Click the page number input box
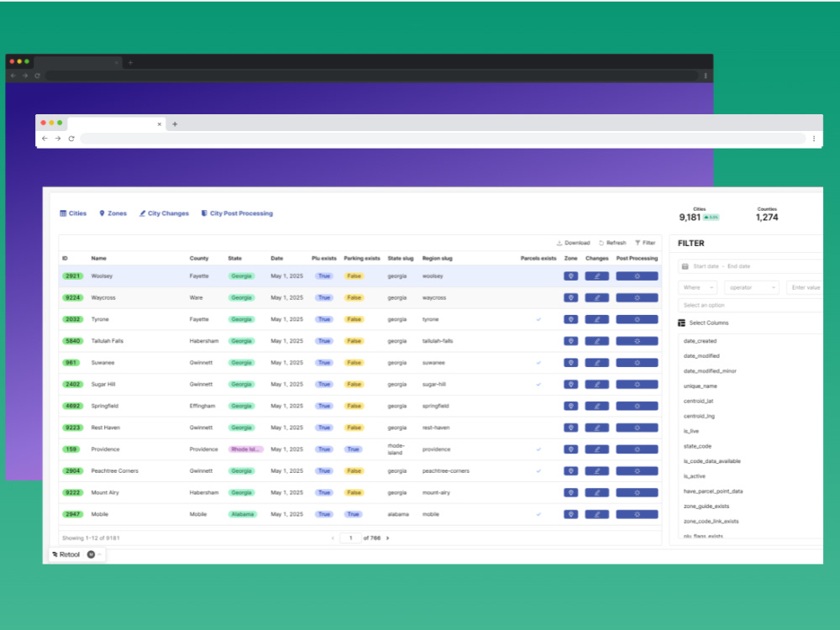 [x=351, y=538]
